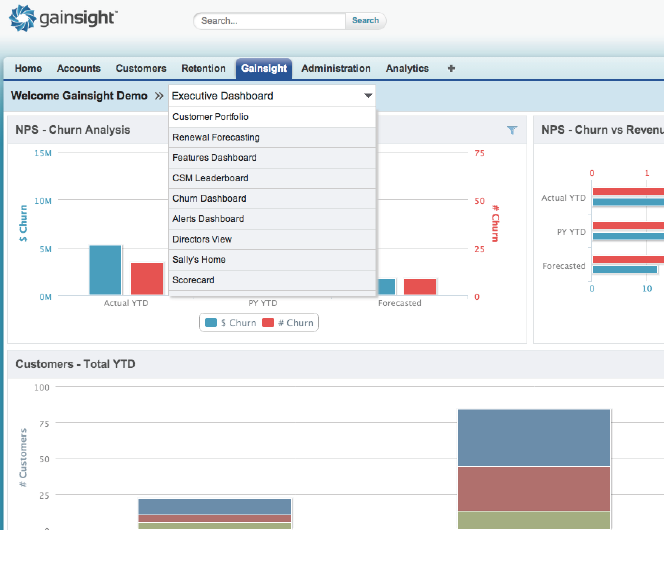The height and width of the screenshot is (569, 665).
Task: Choose Renewal Forecasting in the dropdown list
Action: tap(215, 137)
